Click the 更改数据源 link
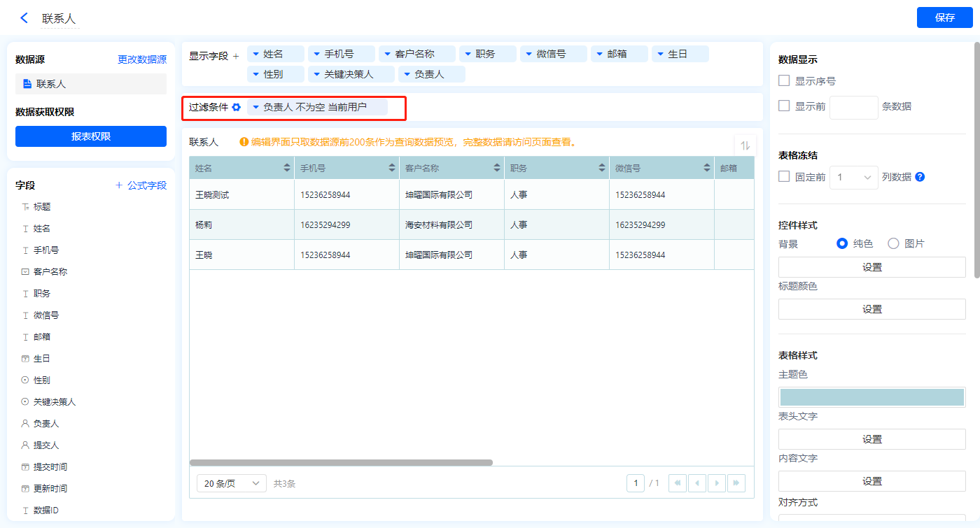980x528 pixels. tap(142, 60)
